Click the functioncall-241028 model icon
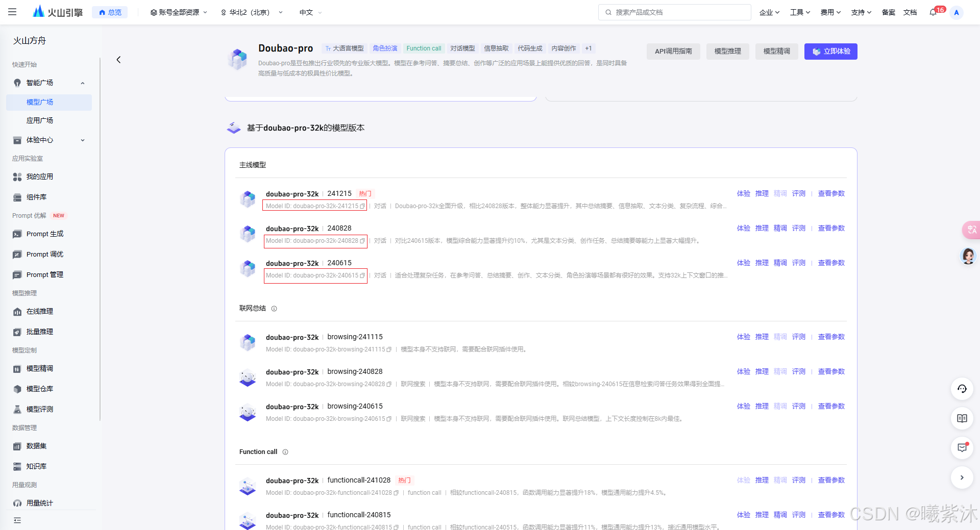 click(248, 486)
